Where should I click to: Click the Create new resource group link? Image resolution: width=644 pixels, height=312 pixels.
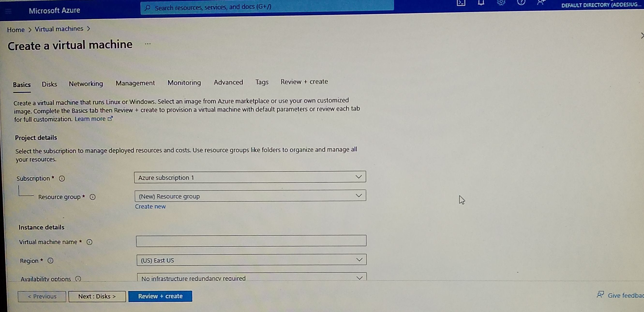150,206
